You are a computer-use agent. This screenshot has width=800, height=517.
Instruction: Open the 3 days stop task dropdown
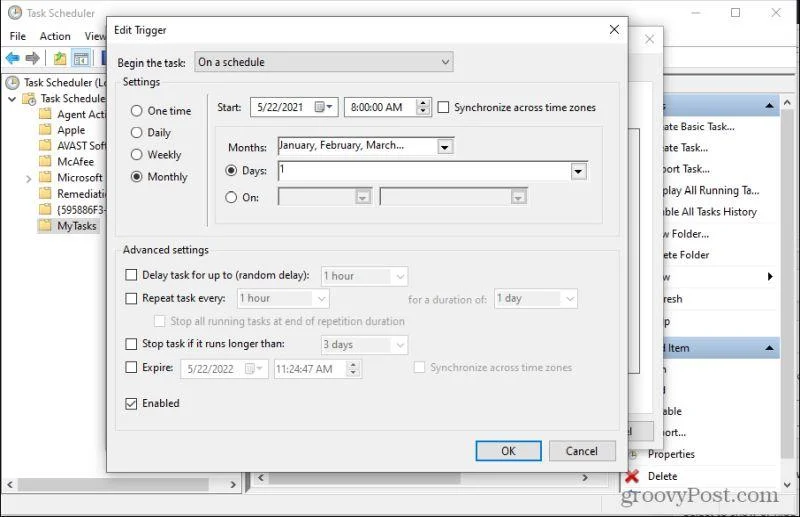tap(364, 344)
